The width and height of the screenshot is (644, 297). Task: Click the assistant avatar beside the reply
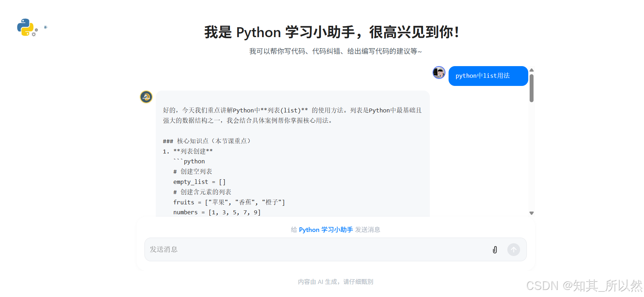point(146,97)
